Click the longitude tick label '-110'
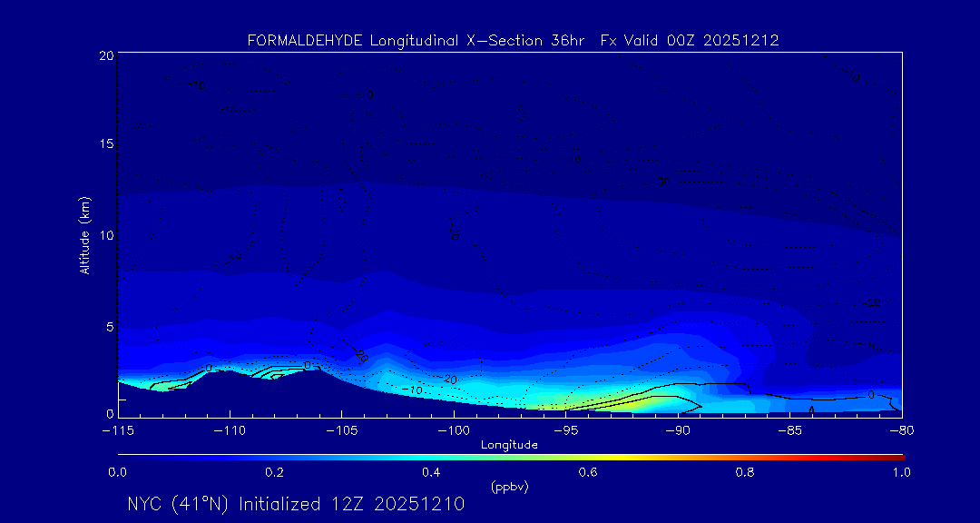This screenshot has height=523, width=980. [x=230, y=431]
